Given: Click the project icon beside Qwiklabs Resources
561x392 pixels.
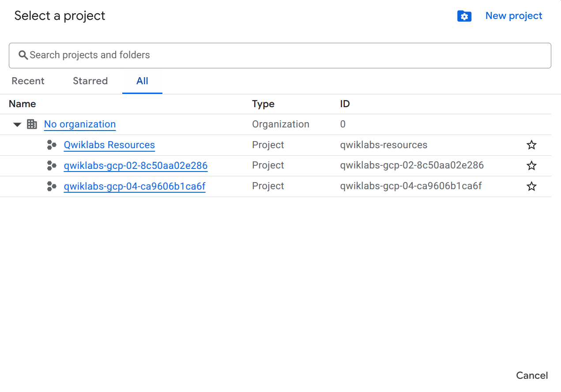Looking at the screenshot, I should point(52,145).
